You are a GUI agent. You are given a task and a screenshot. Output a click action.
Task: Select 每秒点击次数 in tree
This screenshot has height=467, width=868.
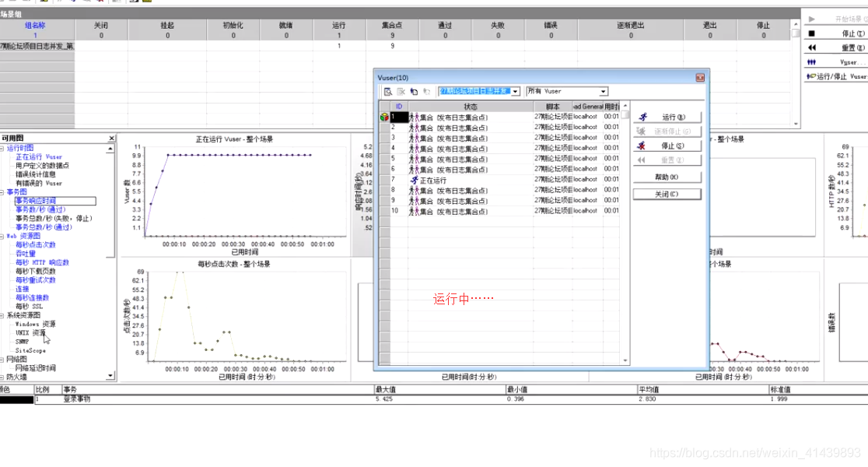(x=36, y=245)
